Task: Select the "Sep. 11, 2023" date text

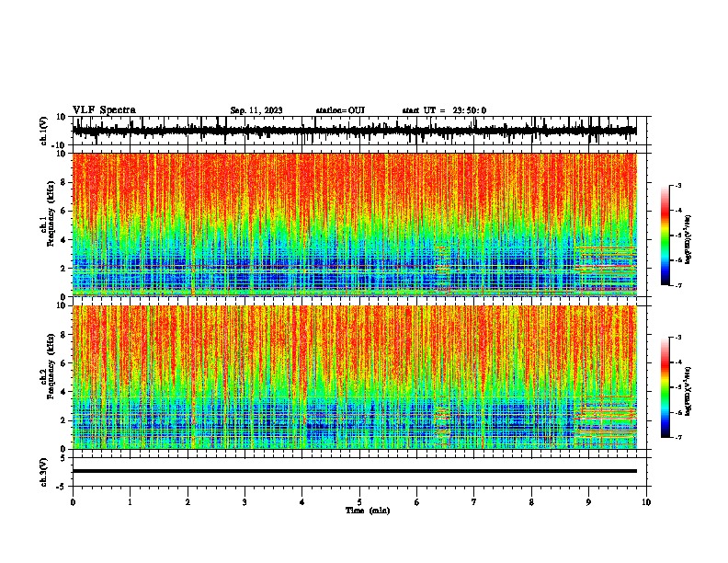Action: click(256, 110)
